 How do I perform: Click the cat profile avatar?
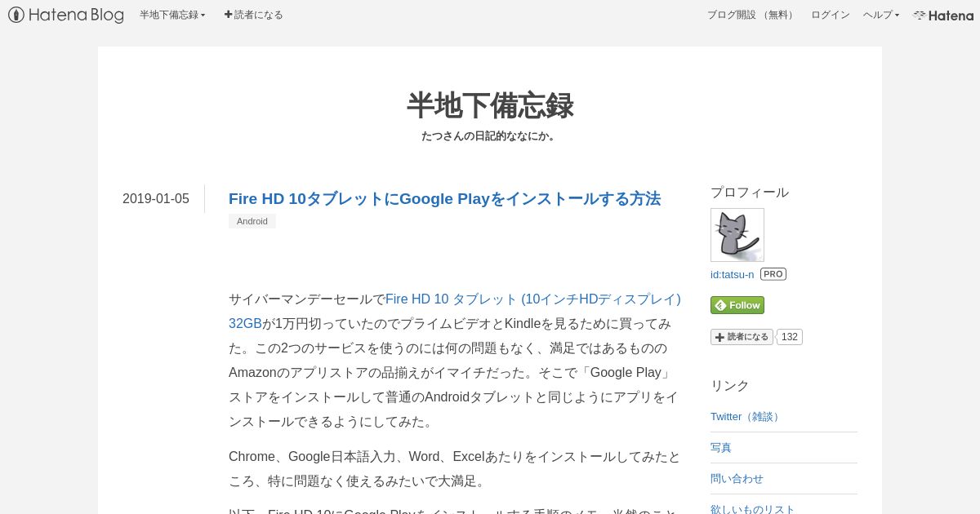tap(737, 235)
